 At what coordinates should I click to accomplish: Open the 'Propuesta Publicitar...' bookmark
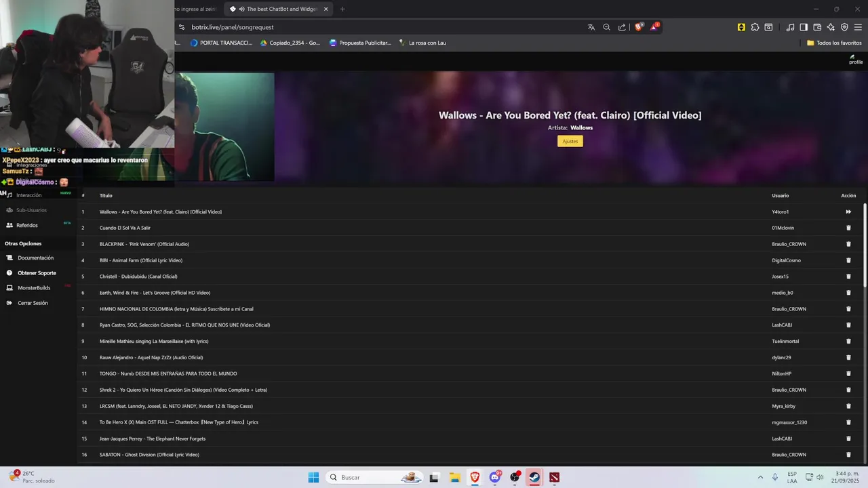[360, 43]
